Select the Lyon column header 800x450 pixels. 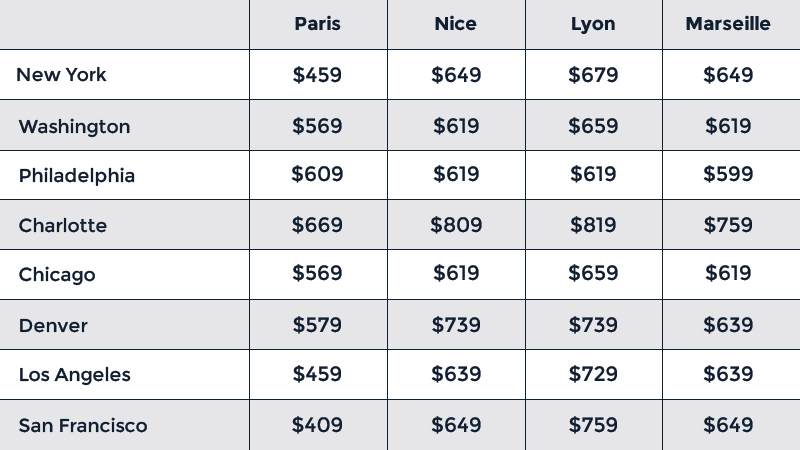coord(593,24)
